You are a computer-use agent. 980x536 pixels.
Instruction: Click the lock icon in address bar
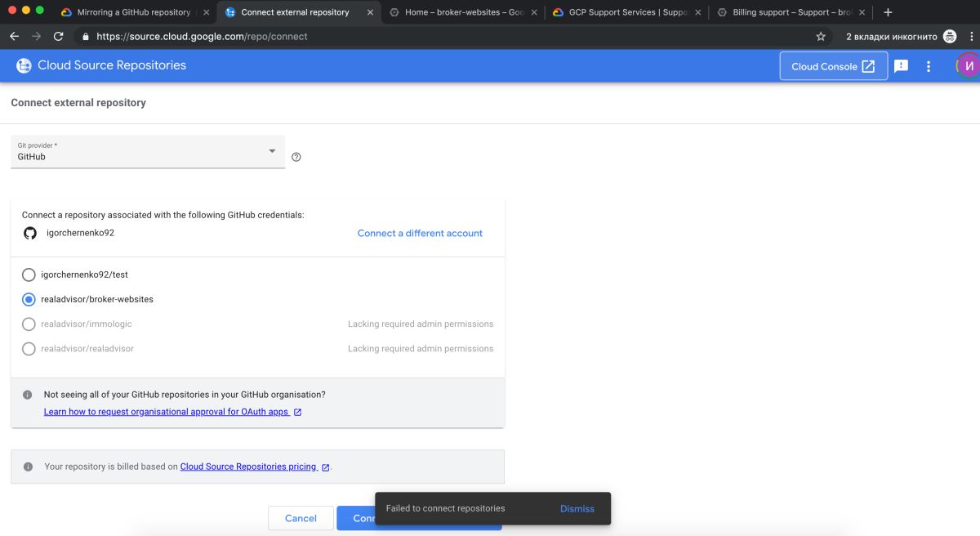(x=85, y=37)
